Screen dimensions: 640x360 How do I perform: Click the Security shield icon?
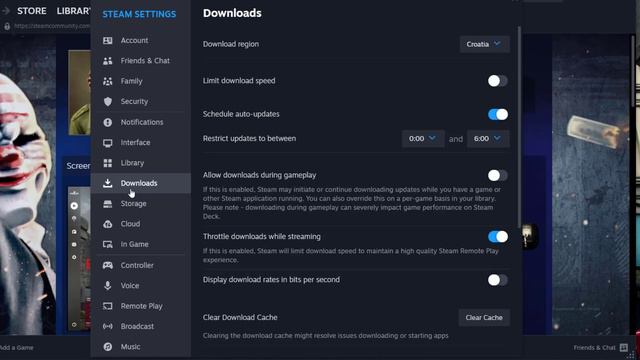108,102
